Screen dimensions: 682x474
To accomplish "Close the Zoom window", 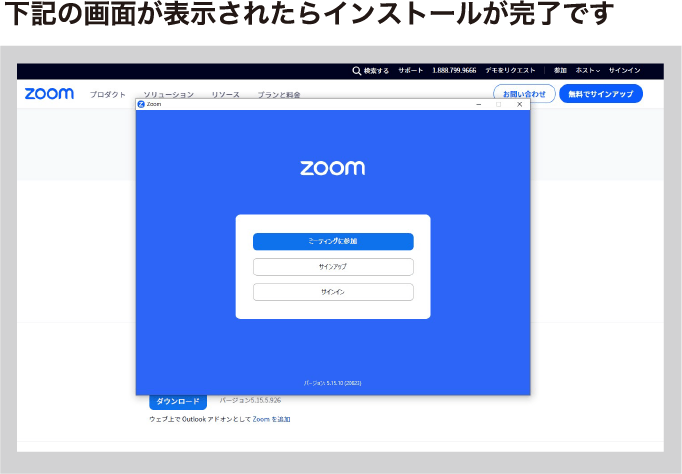I will (x=519, y=104).
